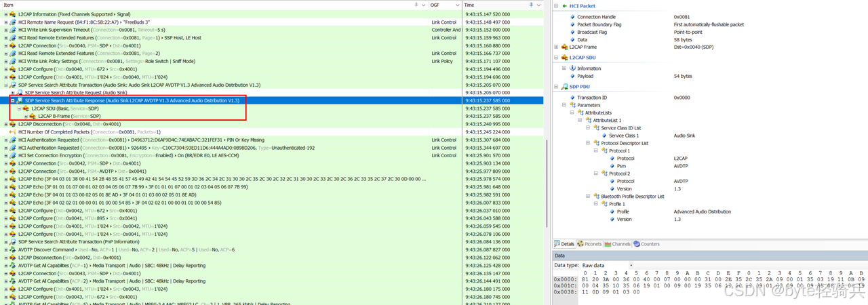Viewport: 868px width, 305px height.
Task: Click icon of HCI Write Link Supervision Timeout
Action: pos(13,30)
